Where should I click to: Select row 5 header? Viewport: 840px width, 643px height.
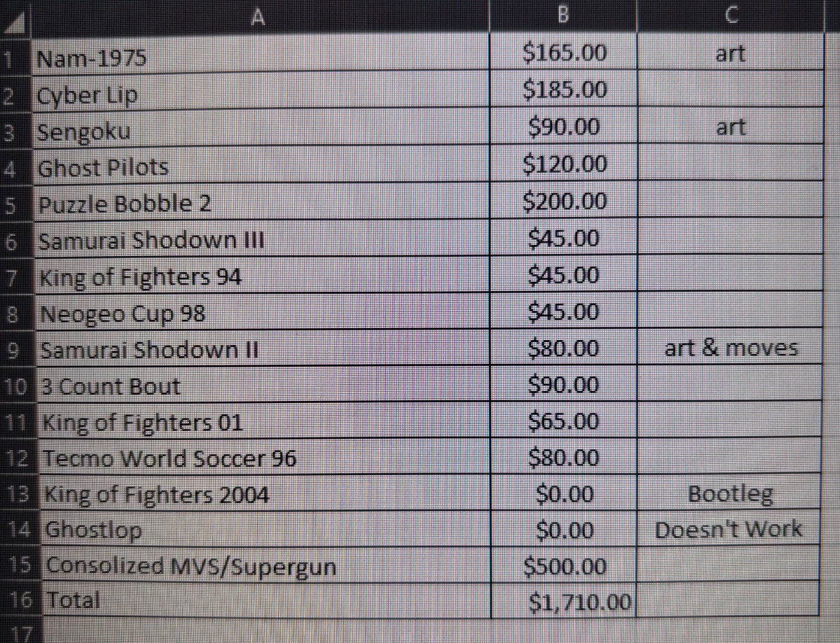pyautogui.click(x=14, y=205)
